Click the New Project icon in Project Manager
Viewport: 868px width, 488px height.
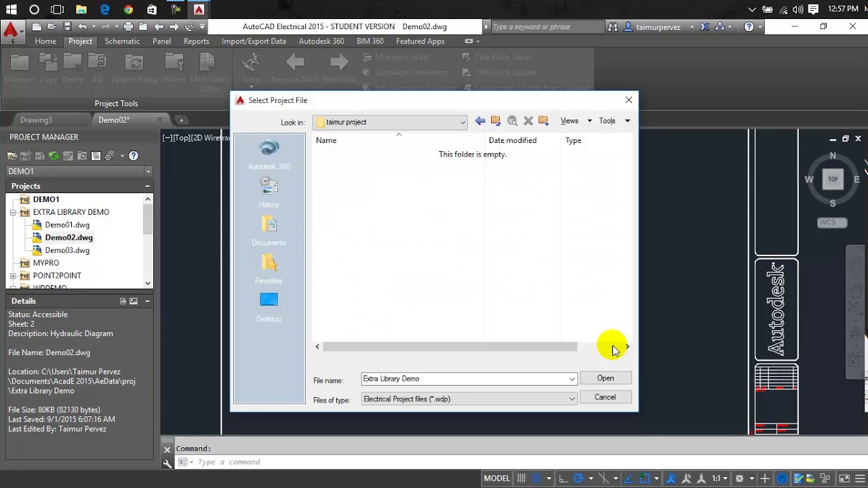25,156
